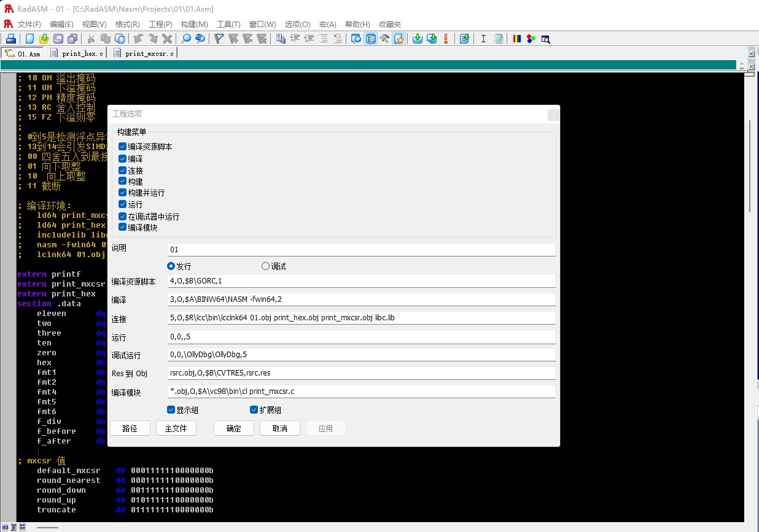
Task: Uncheck the 构建 checkbox
Action: tap(123, 181)
